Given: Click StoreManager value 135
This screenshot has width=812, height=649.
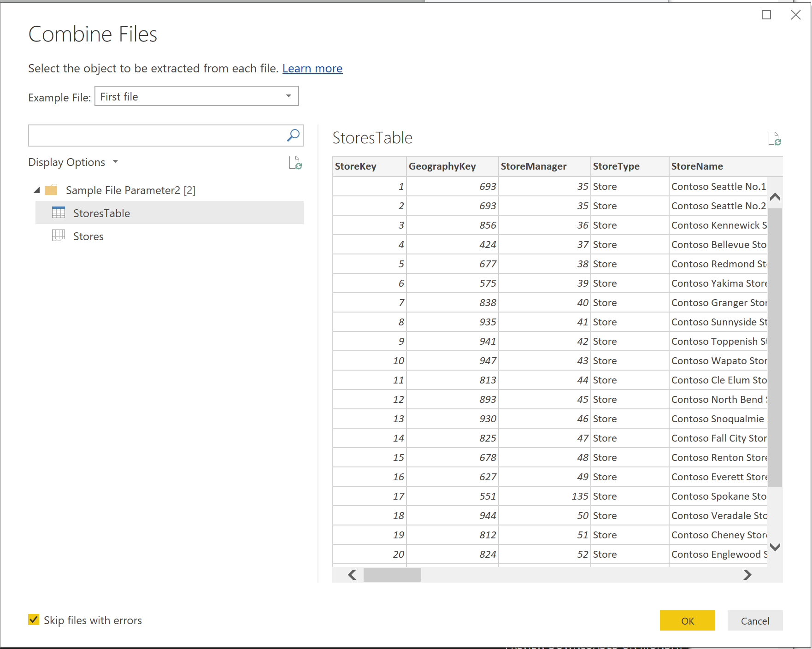Looking at the screenshot, I should click(x=545, y=496).
